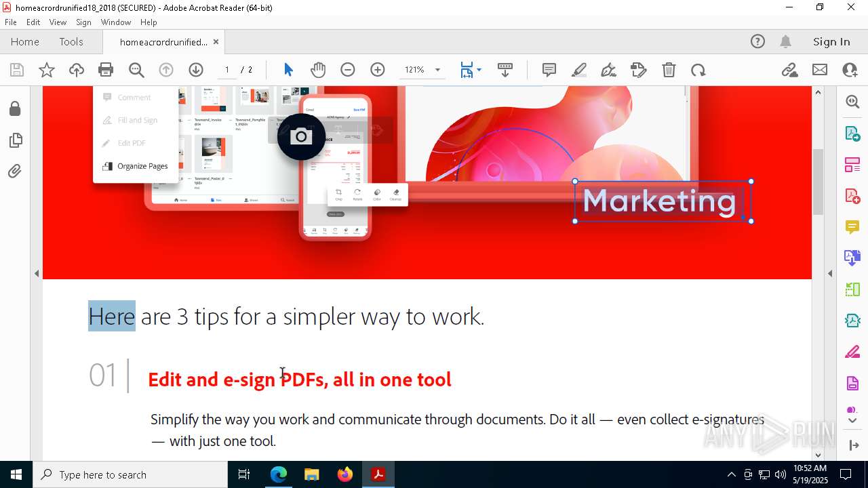The width and height of the screenshot is (868, 488).
Task: Open the security lock panel
Action: click(x=14, y=109)
